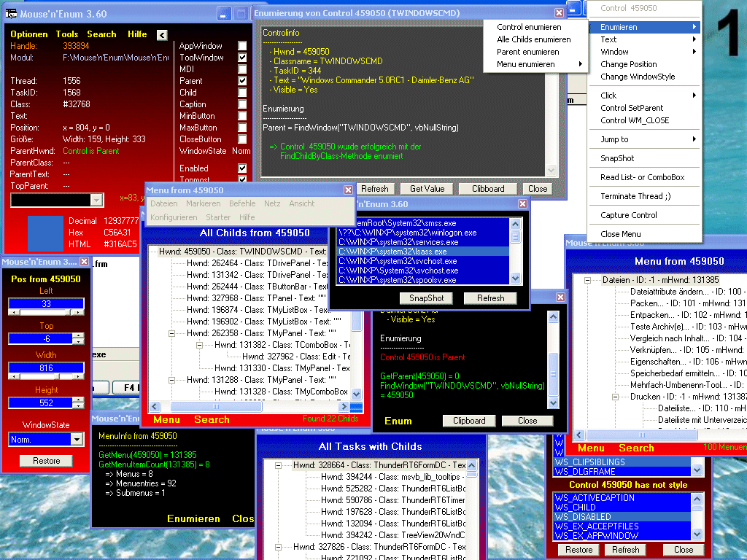Collapse Hwnd 262358 TMyPanel tree node
The width and height of the screenshot is (747, 560).
(173, 332)
